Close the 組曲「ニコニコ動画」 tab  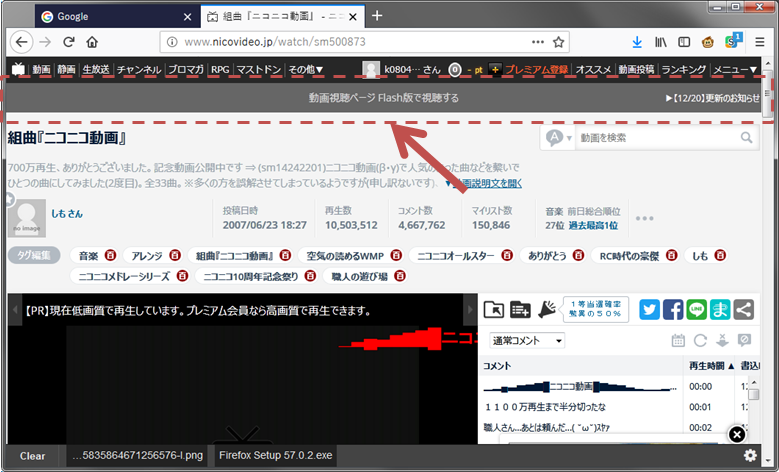353,17
